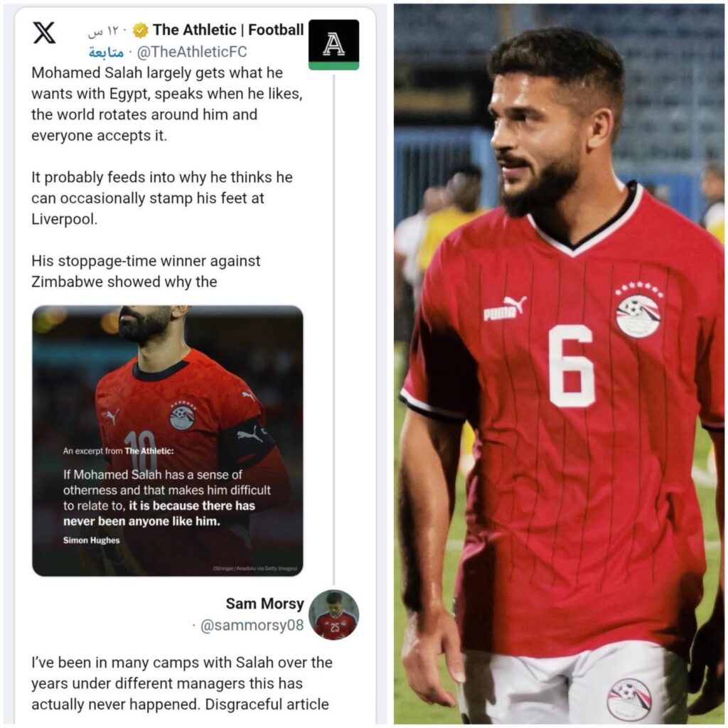Click the Simon Hughes author credit

pyautogui.click(x=92, y=540)
